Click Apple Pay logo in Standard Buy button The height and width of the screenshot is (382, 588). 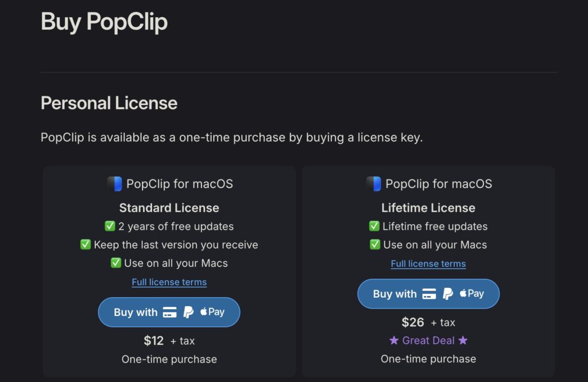click(x=212, y=312)
